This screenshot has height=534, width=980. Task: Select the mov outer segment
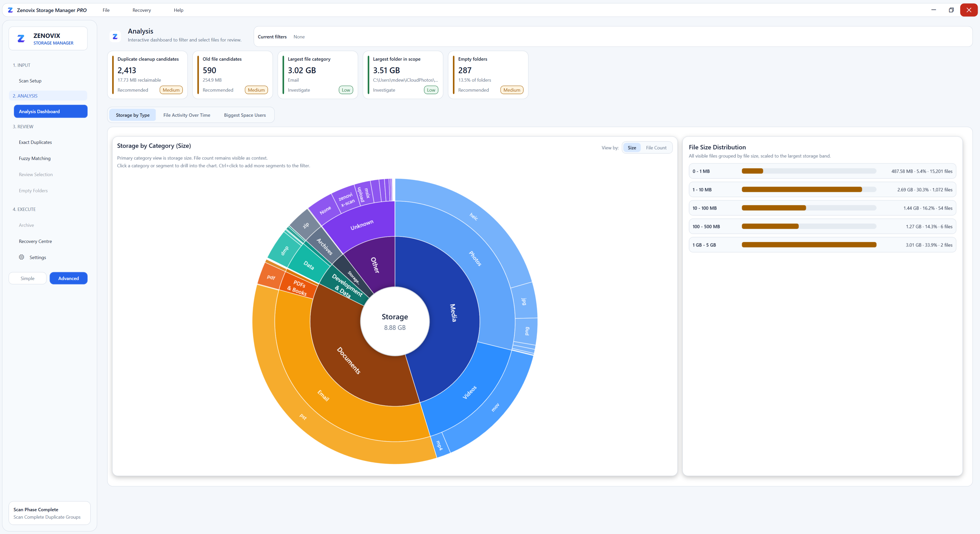coord(495,407)
